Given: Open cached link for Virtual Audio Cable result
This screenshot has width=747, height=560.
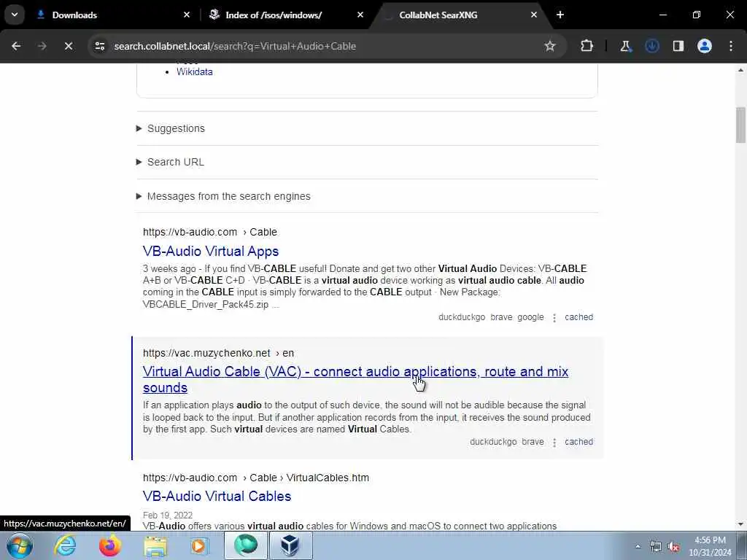Looking at the screenshot, I should [578, 442].
